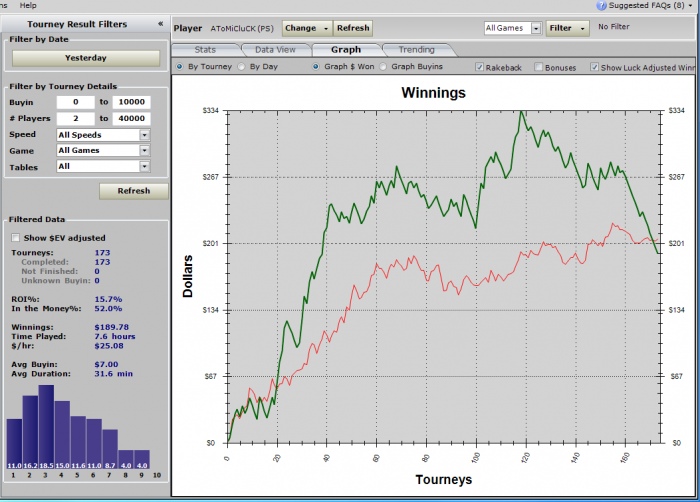Click the No Filter label
Viewport: 700px width, 502px height.
click(x=614, y=27)
